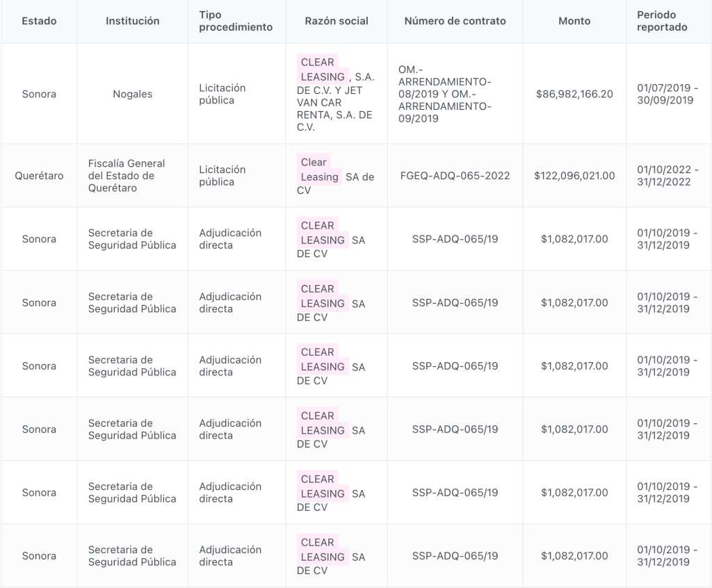This screenshot has height=588, width=712.
Task: Click the Estado column header
Action: pos(39,21)
